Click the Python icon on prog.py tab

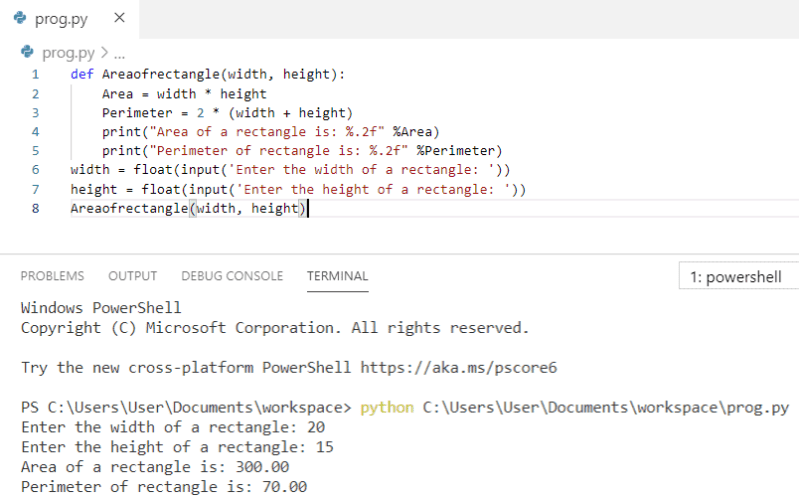20,18
